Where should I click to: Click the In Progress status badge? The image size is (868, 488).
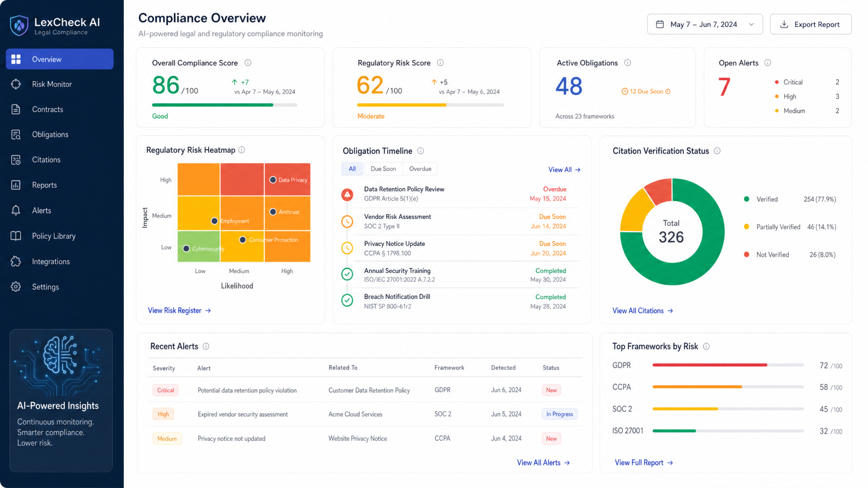(x=559, y=414)
